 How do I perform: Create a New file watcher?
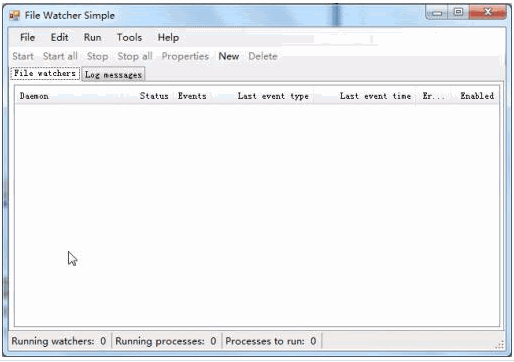(229, 56)
